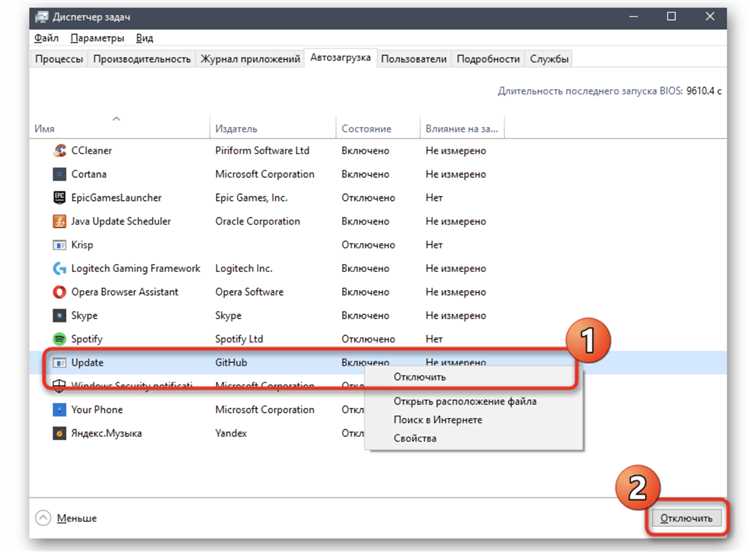Select the Logitech Gaming Framework name
Screen dimensions: 750x552
pos(135,268)
